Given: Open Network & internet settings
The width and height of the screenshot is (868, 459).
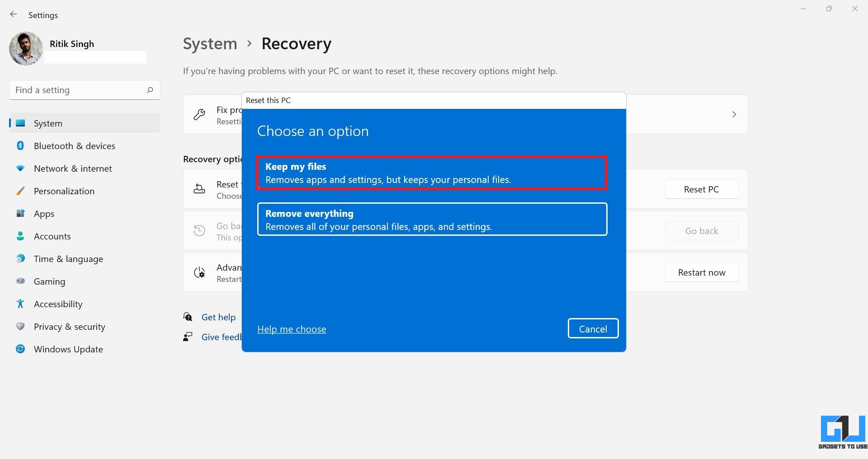Looking at the screenshot, I should click(85, 168).
